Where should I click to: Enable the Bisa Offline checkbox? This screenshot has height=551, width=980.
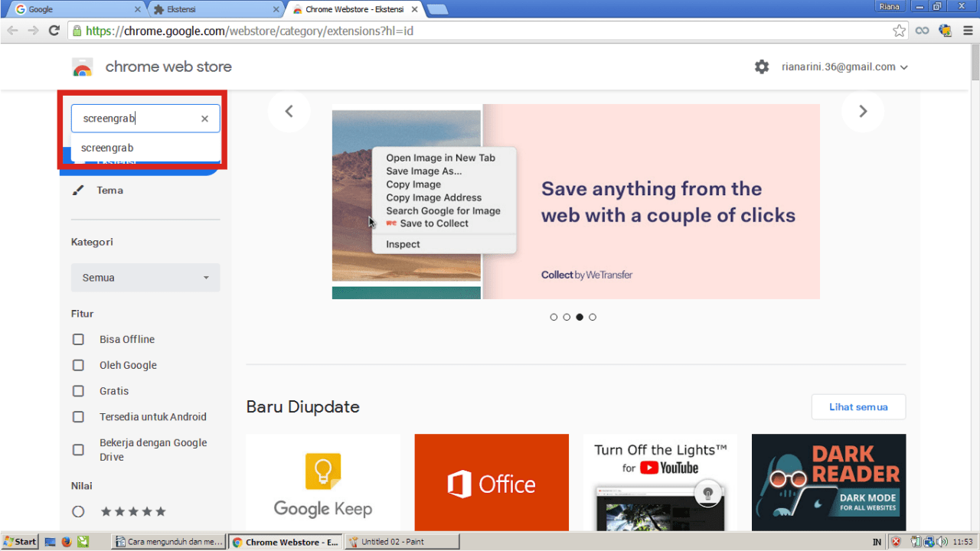pyautogui.click(x=78, y=339)
